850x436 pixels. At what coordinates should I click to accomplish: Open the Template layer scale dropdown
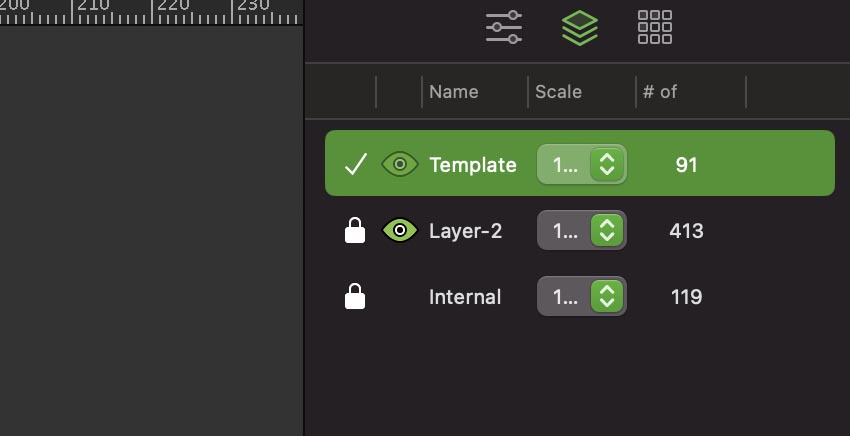click(x=606, y=165)
